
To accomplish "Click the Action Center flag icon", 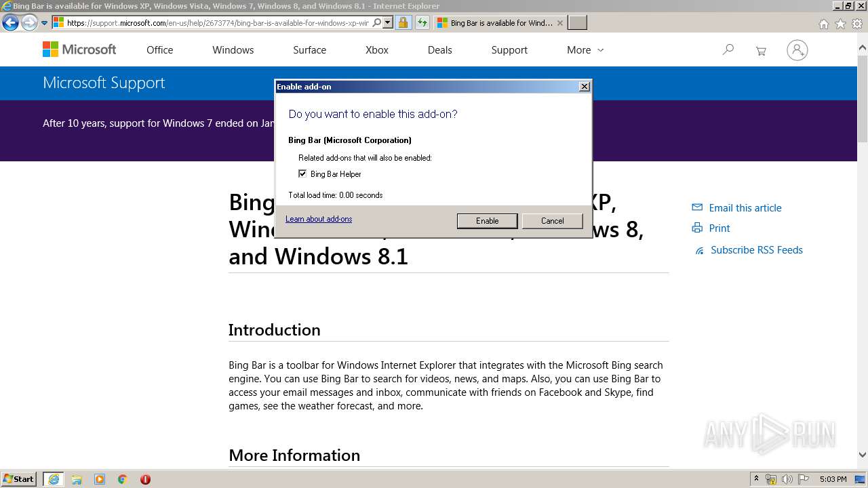I will coord(804,479).
